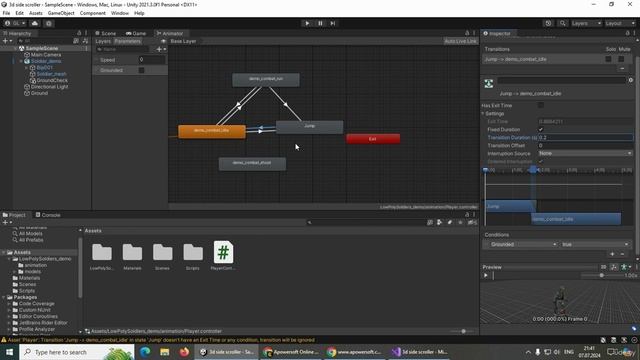
Task: Open the condition value true dropdown
Action: click(x=595, y=244)
